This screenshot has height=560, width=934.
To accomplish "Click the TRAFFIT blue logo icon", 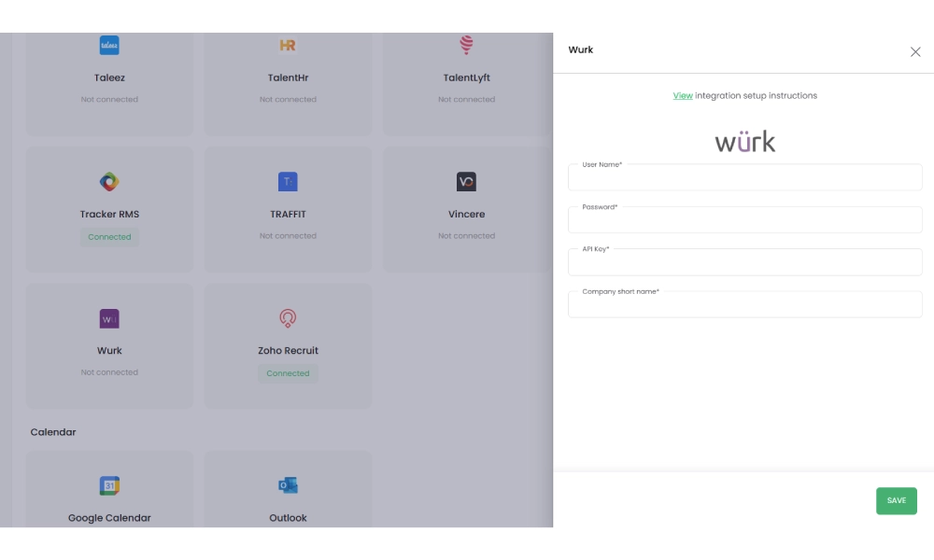I will pos(288,181).
